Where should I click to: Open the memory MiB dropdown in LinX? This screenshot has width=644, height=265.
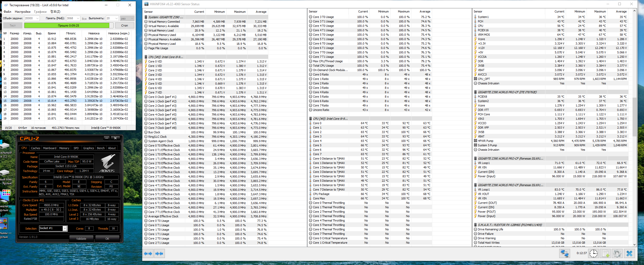click(x=78, y=18)
